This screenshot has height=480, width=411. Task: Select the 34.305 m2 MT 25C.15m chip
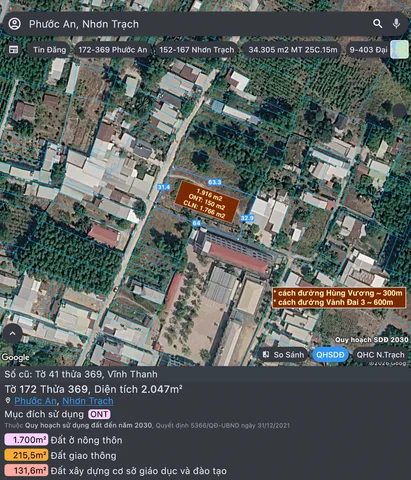click(293, 50)
